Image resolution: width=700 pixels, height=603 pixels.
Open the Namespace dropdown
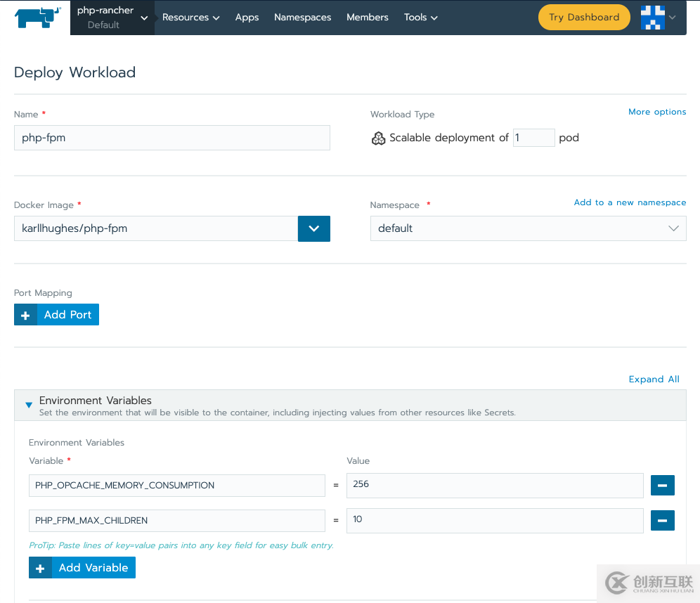tap(528, 228)
